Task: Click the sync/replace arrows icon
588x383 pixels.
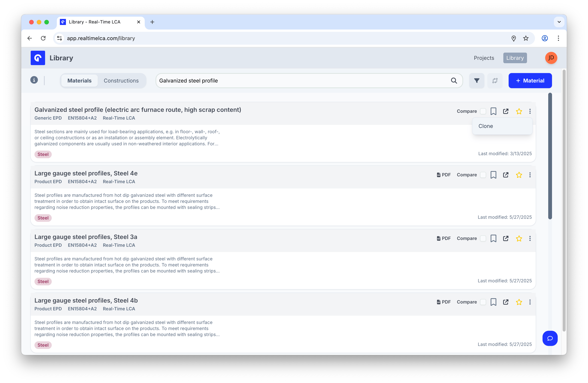Action: 495,80
